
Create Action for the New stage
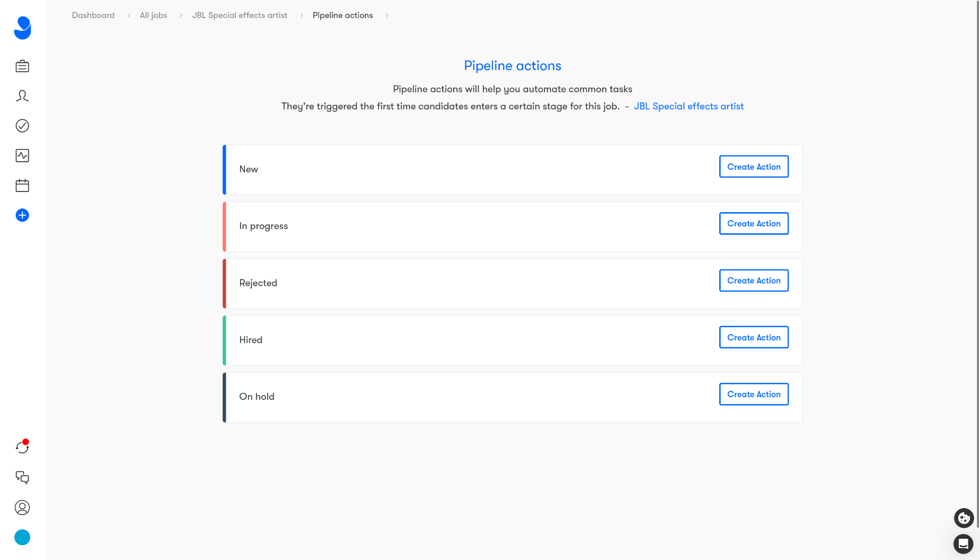[754, 167]
